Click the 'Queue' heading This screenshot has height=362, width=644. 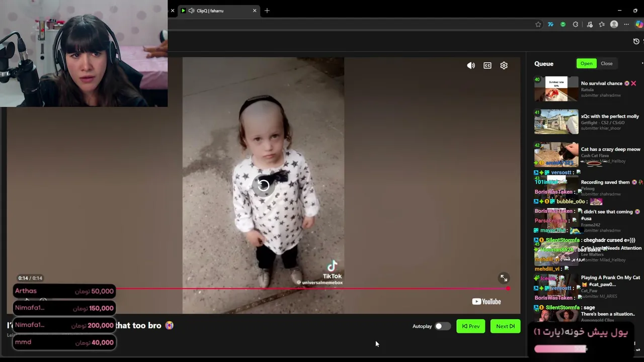coord(544,64)
